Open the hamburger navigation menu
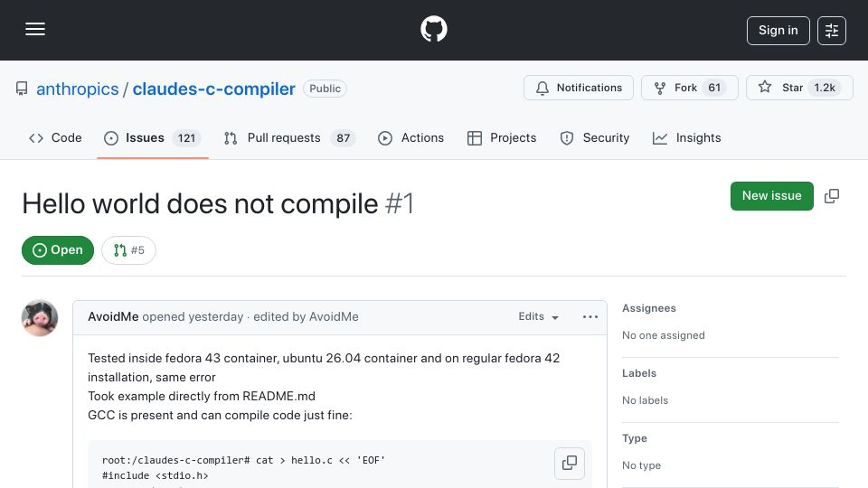868x488 pixels. tap(35, 29)
